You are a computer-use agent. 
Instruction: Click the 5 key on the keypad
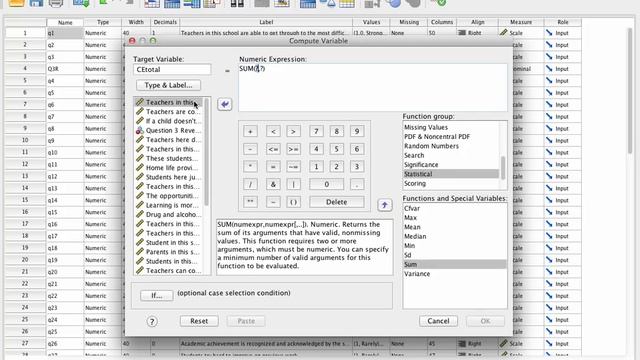336,149
